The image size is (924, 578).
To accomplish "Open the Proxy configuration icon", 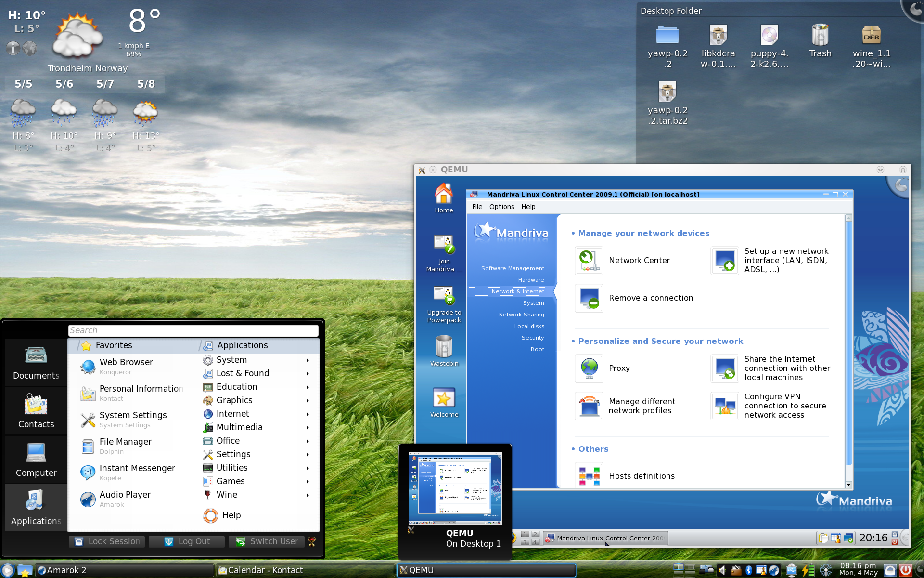I will pos(589,368).
